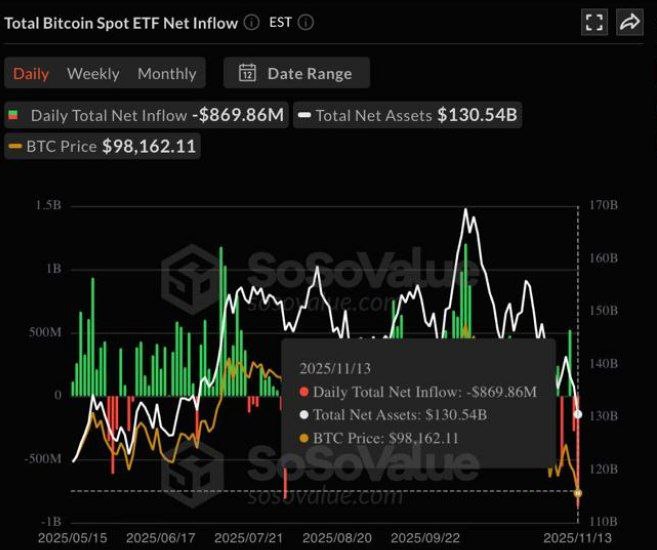Switch to Monthly view
657x550 pixels.
point(167,73)
